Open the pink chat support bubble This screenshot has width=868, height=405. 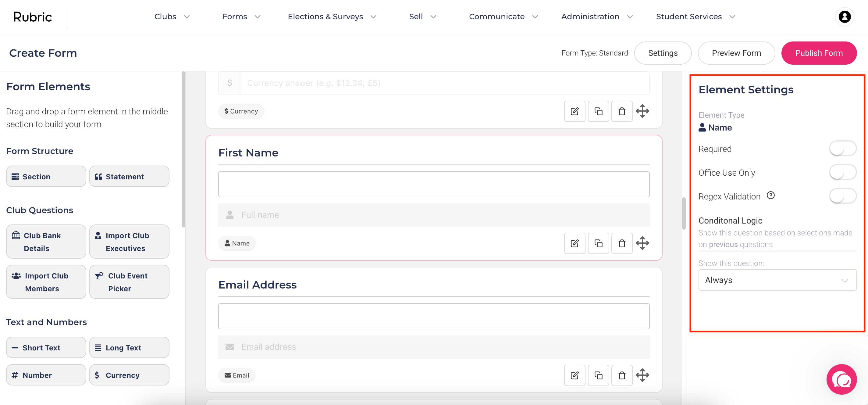841,379
